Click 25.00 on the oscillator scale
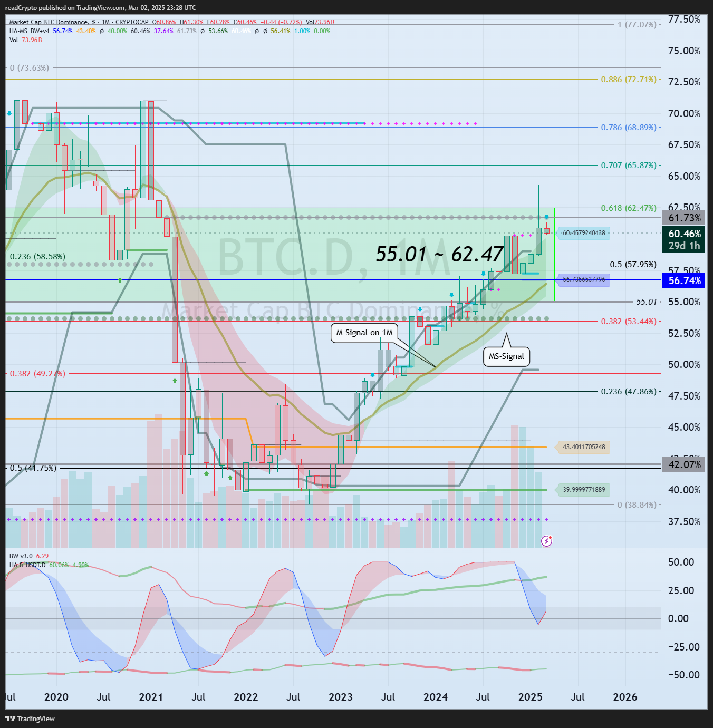713x728 pixels. coord(681,590)
